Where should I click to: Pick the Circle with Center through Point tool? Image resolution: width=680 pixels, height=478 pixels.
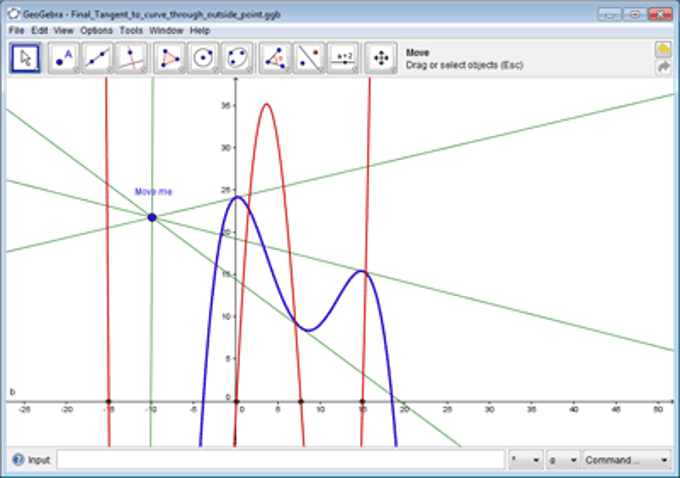pyautogui.click(x=203, y=58)
